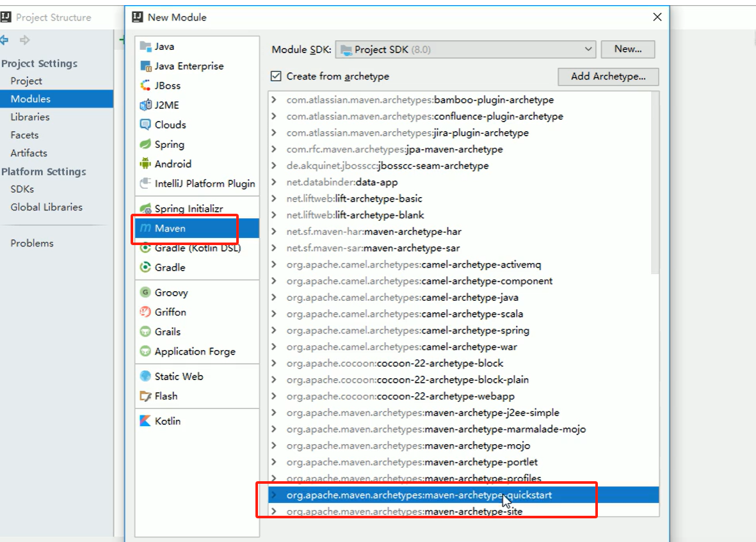
Task: Expand the cocoon-22-archetype-webapp entry
Action: [274, 396]
